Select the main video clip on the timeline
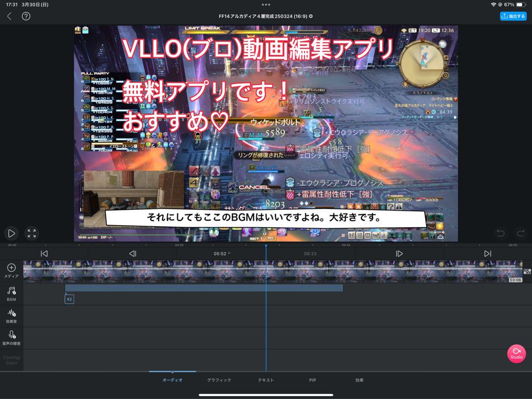Image resolution: width=532 pixels, height=399 pixels. (x=273, y=271)
